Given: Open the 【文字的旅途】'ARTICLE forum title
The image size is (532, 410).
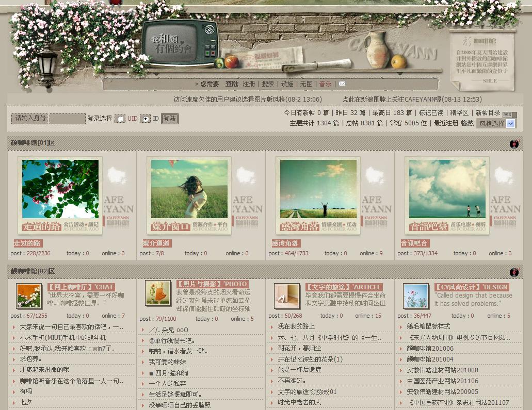Looking at the screenshot, I should pos(344,287).
